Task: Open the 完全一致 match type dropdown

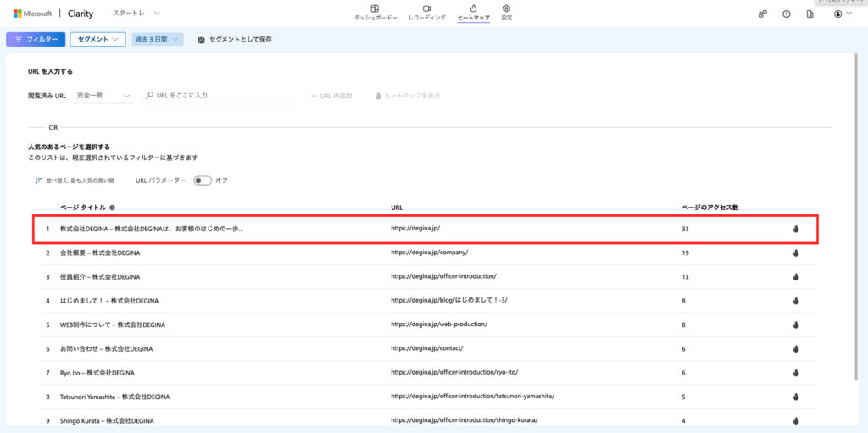Action: (103, 96)
